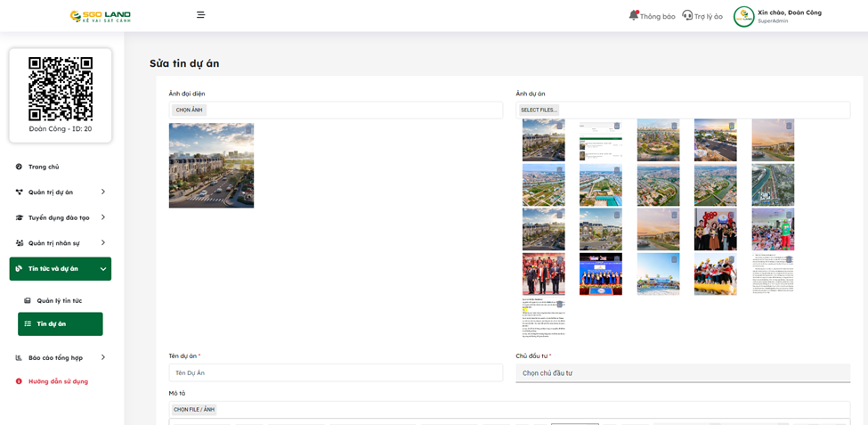Go to Trang chủ in sidebar
Screen dimensions: 868x425
coord(44,167)
